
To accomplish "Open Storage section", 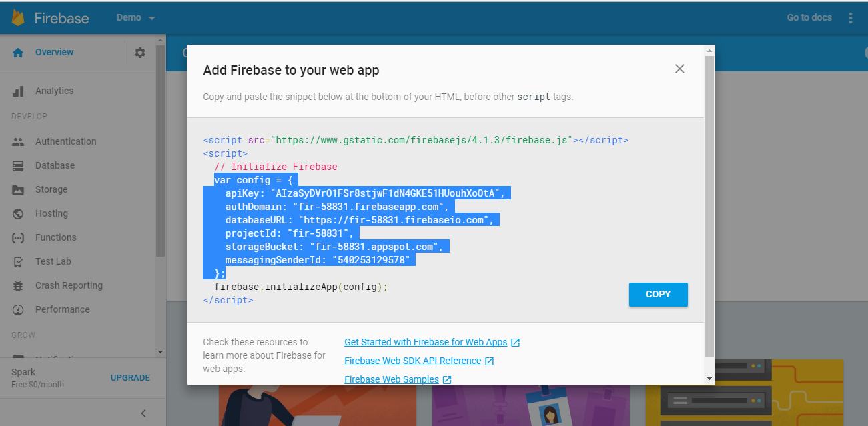I will (x=51, y=190).
